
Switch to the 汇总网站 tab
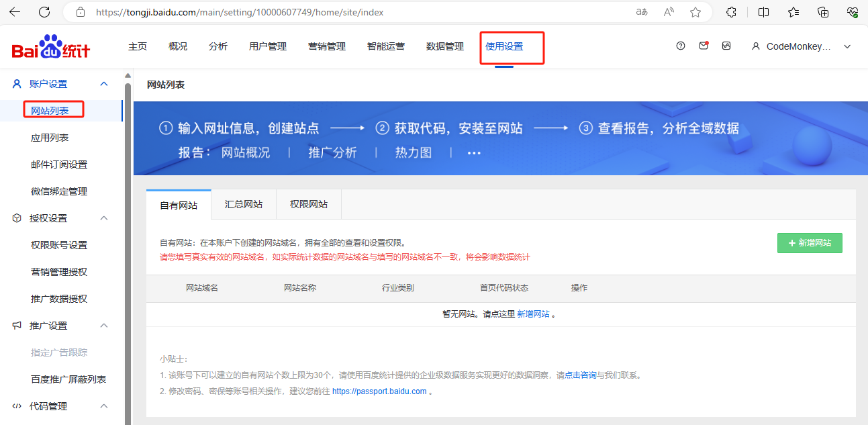coord(244,204)
